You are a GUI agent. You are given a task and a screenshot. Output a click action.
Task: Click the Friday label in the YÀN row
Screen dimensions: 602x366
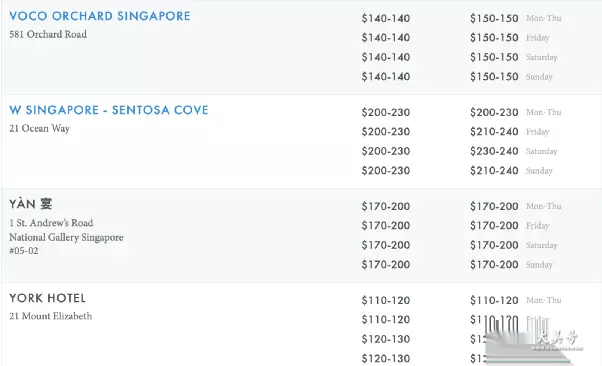538,226
